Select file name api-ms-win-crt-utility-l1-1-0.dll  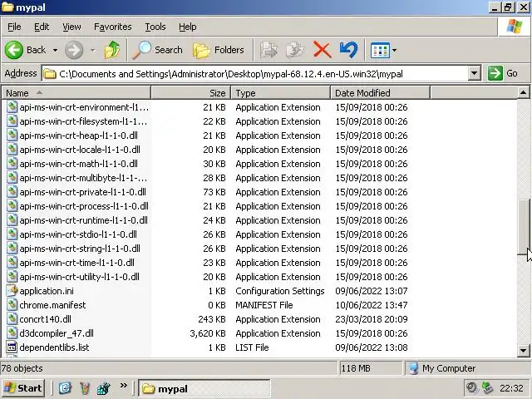pos(80,277)
